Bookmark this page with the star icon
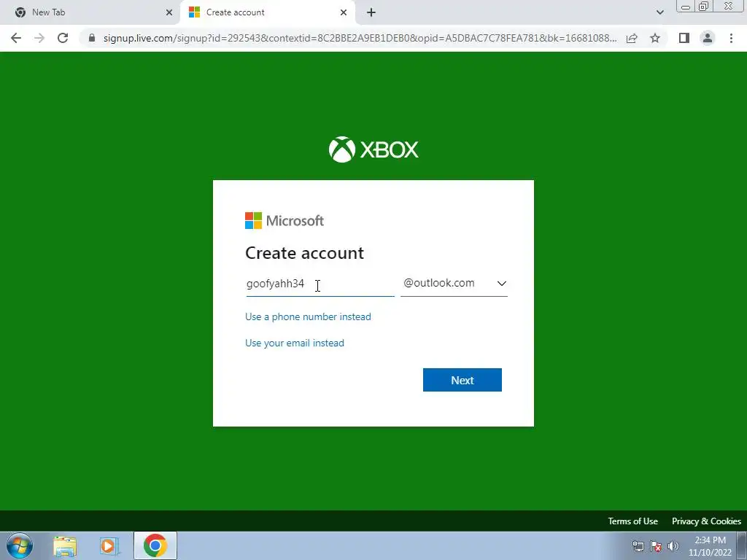747x560 pixels. [655, 38]
